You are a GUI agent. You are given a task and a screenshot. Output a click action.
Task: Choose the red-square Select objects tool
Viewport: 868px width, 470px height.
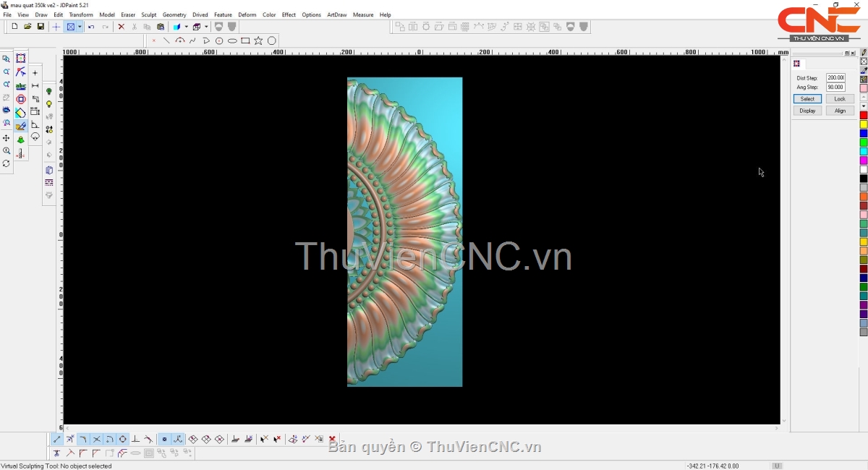tap(21, 59)
